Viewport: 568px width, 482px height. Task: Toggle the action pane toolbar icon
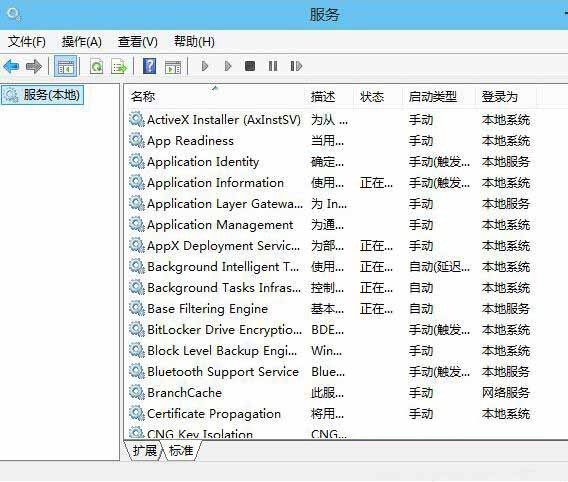173,67
